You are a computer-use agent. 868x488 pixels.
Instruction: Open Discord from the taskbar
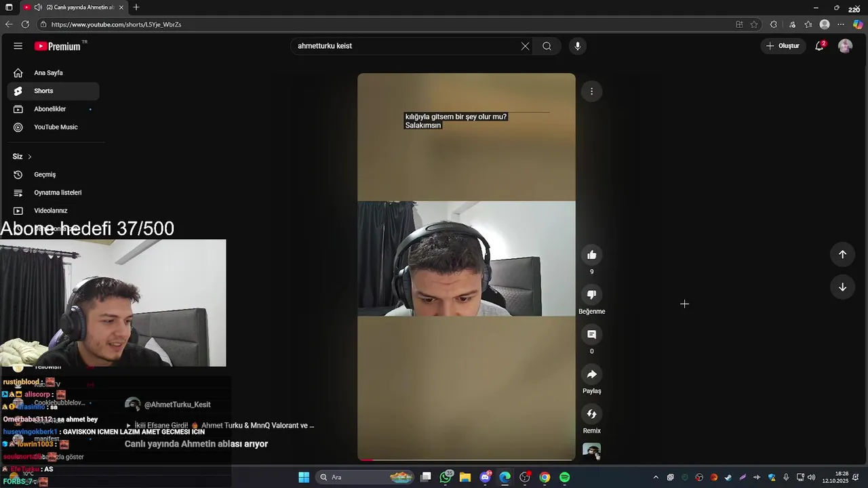(x=486, y=477)
